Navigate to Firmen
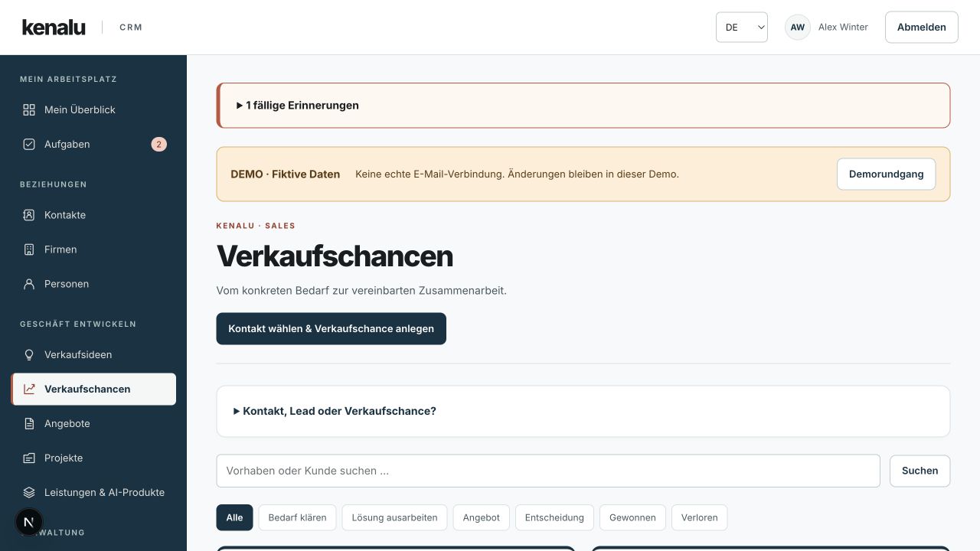The width and height of the screenshot is (980, 551). pos(93,249)
